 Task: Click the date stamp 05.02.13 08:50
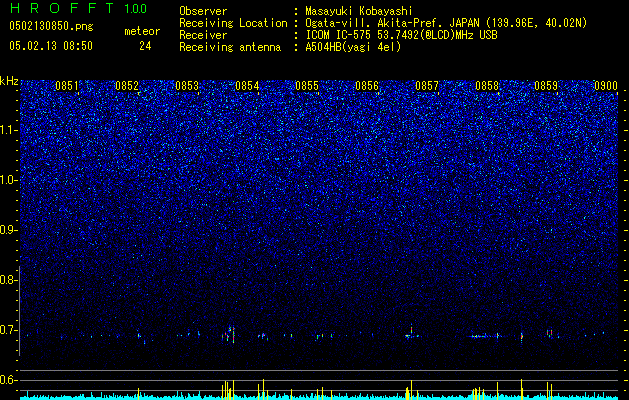click(x=51, y=46)
